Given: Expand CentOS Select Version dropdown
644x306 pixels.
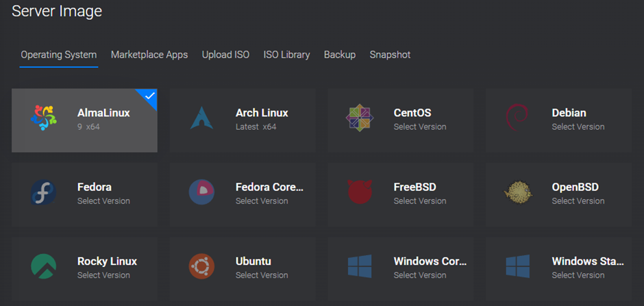Looking at the screenshot, I should click(420, 127).
